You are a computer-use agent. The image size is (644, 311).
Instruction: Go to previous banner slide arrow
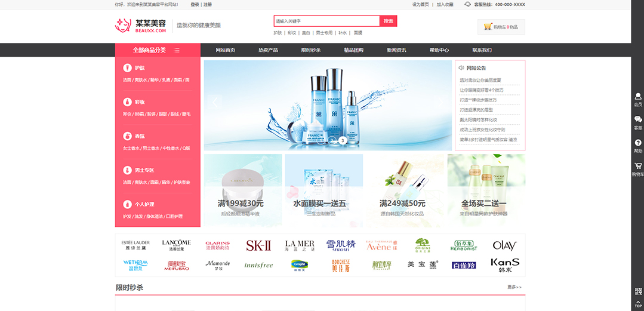[x=214, y=102]
